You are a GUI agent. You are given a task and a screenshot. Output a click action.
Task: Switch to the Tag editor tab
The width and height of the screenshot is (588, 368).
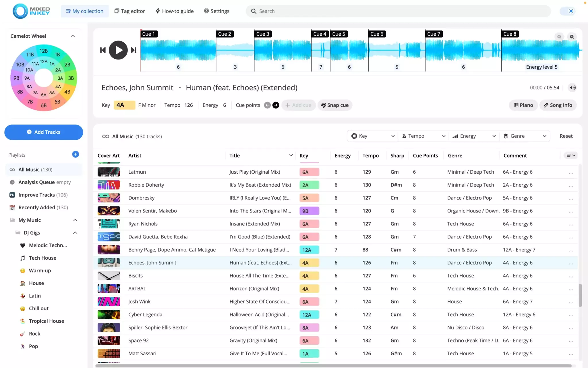point(130,11)
